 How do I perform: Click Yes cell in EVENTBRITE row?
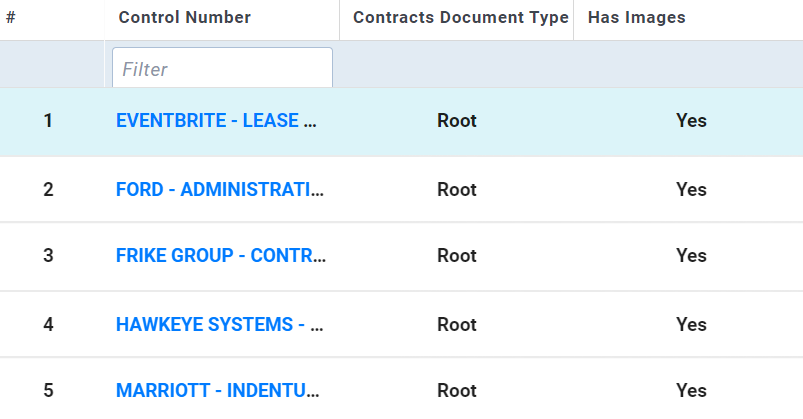[x=691, y=121]
